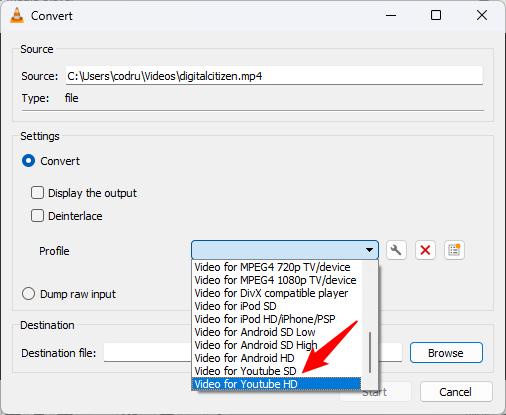
Task: Tick the Deinterlace checkbox
Action: coord(37,216)
